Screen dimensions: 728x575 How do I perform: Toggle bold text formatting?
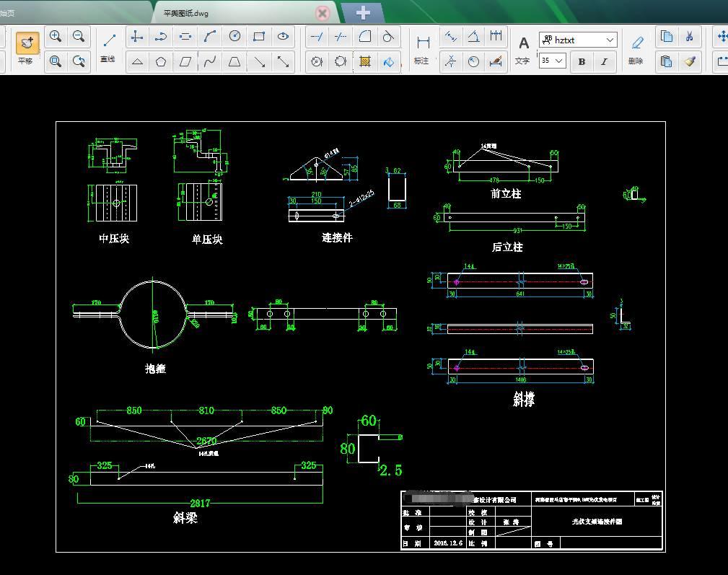[582, 62]
